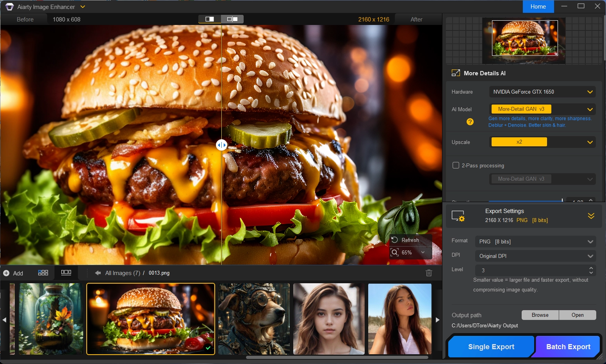Switch to filmstrip thumbnail view
Viewport: 606px width, 364px height.
[66, 272]
